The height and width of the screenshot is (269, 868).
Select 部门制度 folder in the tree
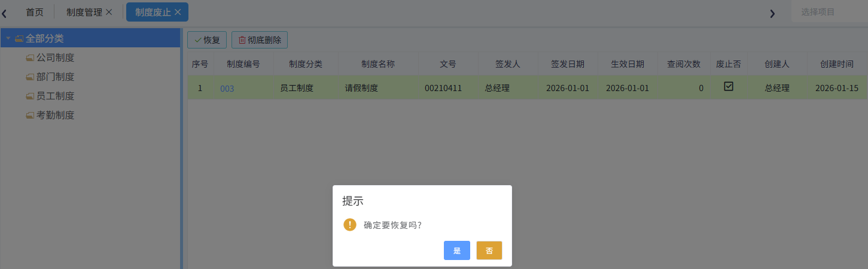tap(55, 77)
